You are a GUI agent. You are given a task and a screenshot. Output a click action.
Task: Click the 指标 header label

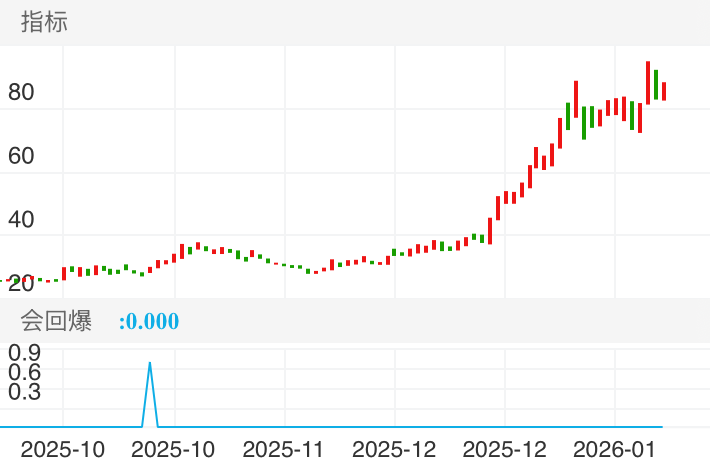click(x=45, y=22)
